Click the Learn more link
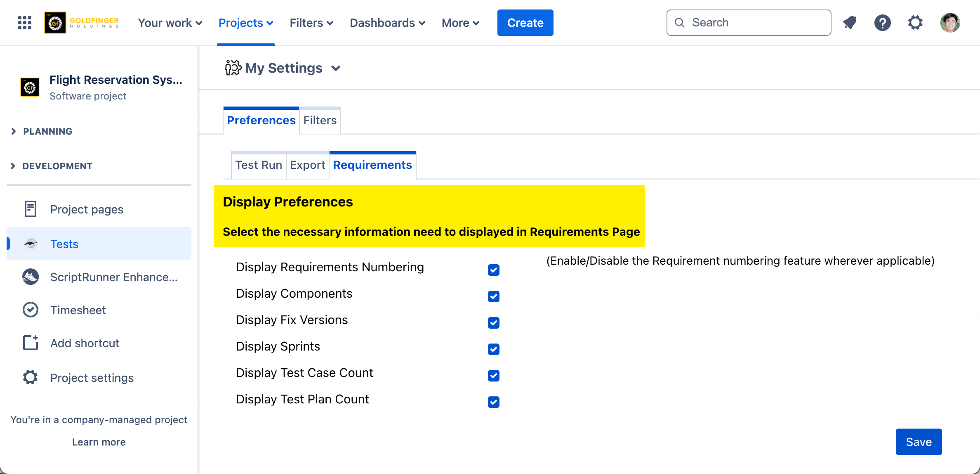 point(99,442)
